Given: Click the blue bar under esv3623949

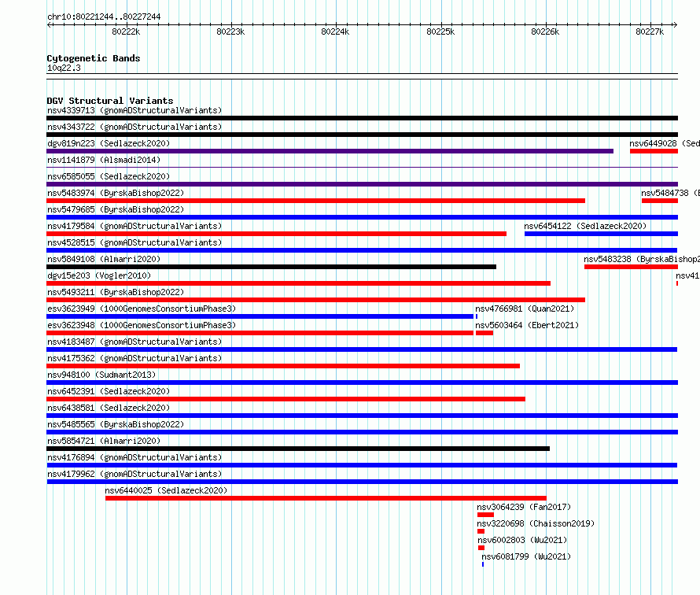Looking at the screenshot, I should pos(260,316).
